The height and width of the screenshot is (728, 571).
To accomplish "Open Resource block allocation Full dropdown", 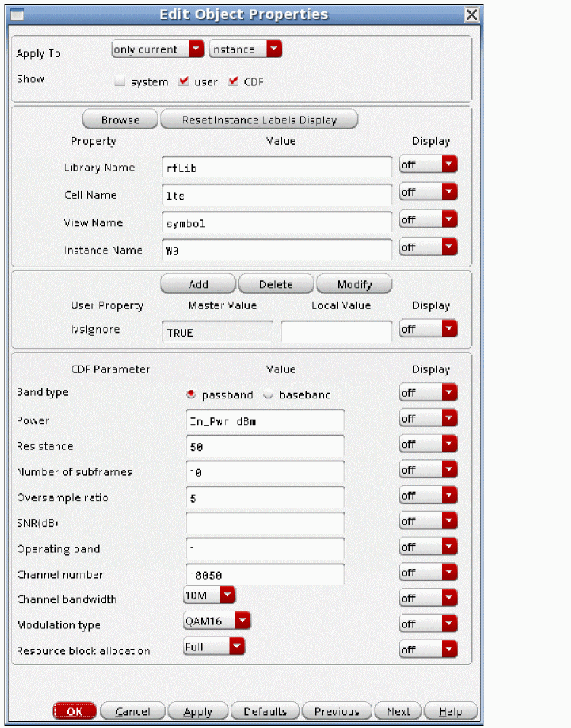I will [215, 647].
